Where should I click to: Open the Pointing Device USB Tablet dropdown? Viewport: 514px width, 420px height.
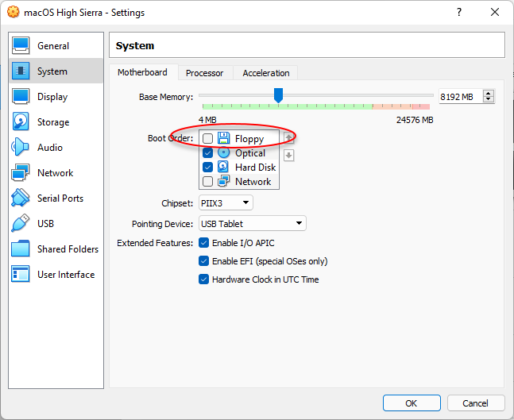(252, 223)
